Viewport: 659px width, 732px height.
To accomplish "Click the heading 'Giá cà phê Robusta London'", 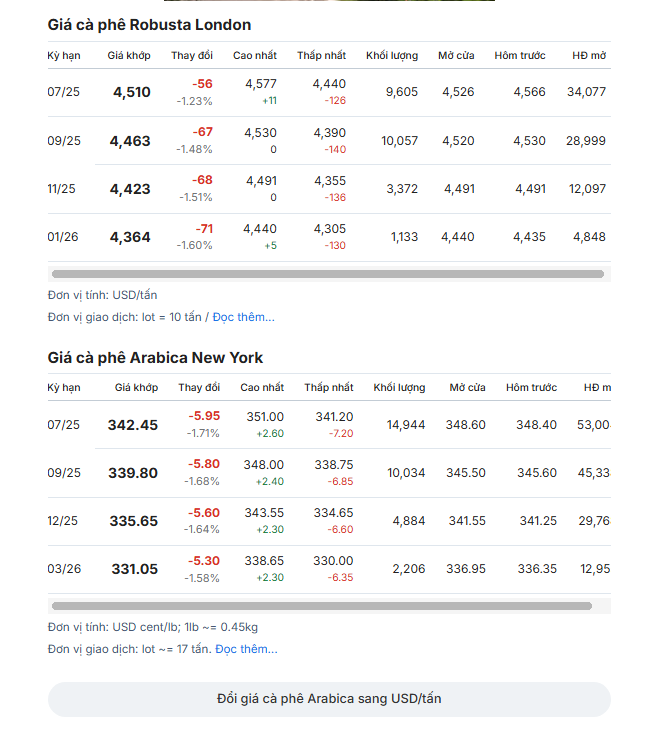I will (x=149, y=25).
